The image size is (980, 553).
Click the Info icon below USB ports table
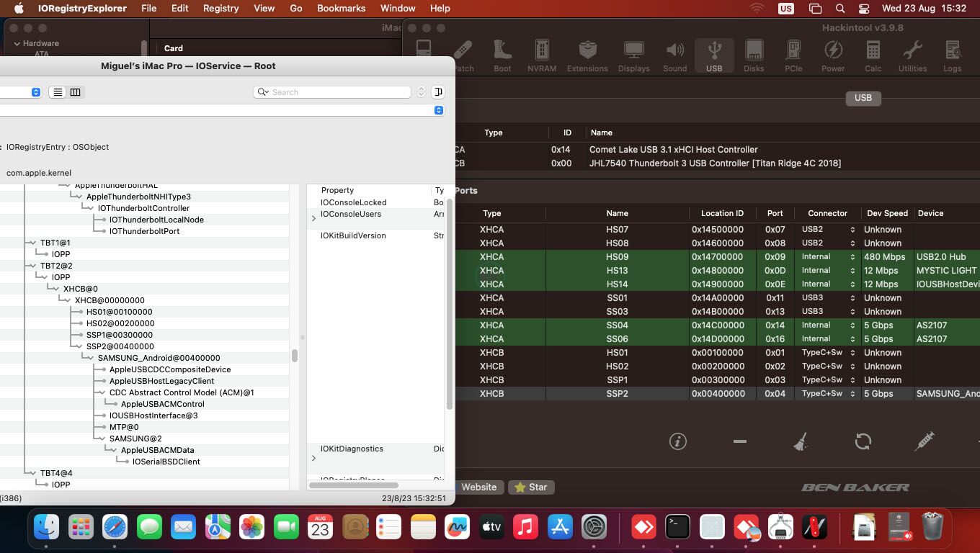678,441
